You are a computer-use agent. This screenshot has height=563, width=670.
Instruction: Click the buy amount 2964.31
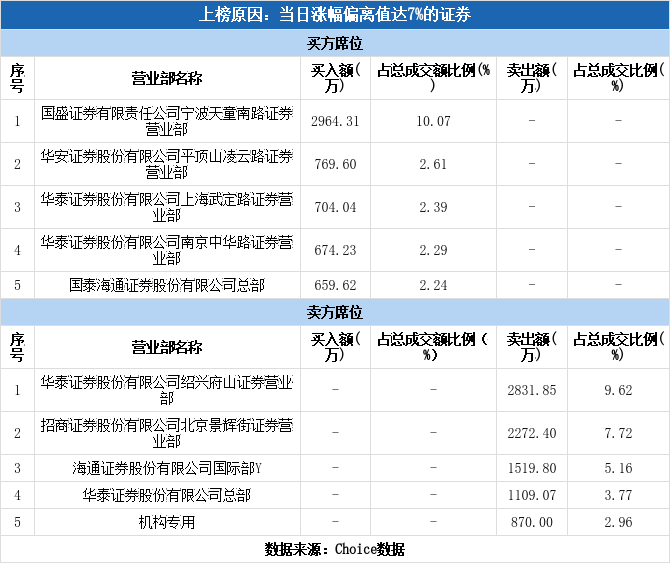pos(335,121)
